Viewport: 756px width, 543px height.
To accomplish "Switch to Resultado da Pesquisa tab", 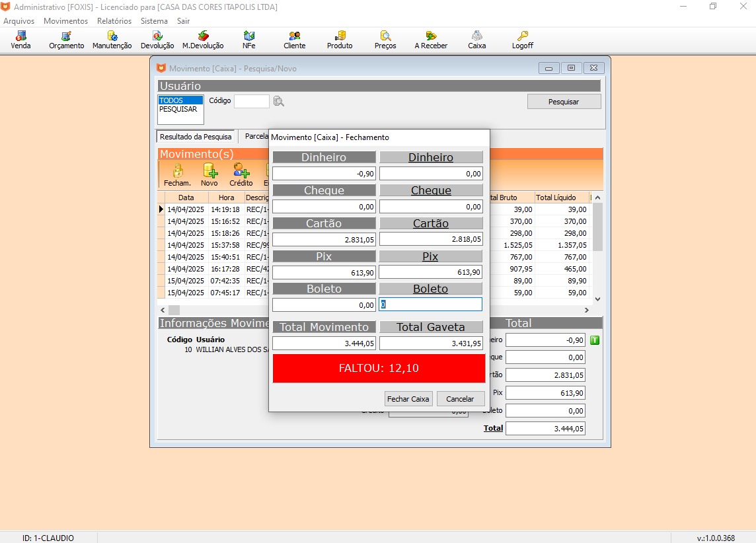I will 196,137.
